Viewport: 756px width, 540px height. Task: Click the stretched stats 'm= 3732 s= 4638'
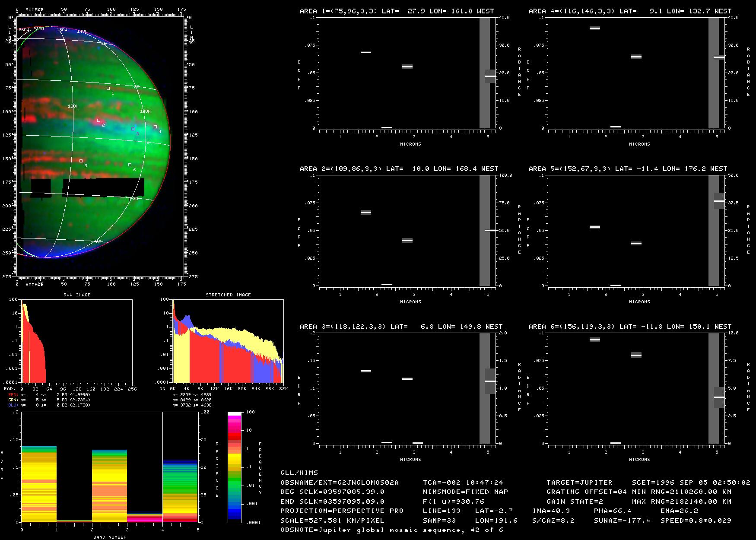(192, 405)
